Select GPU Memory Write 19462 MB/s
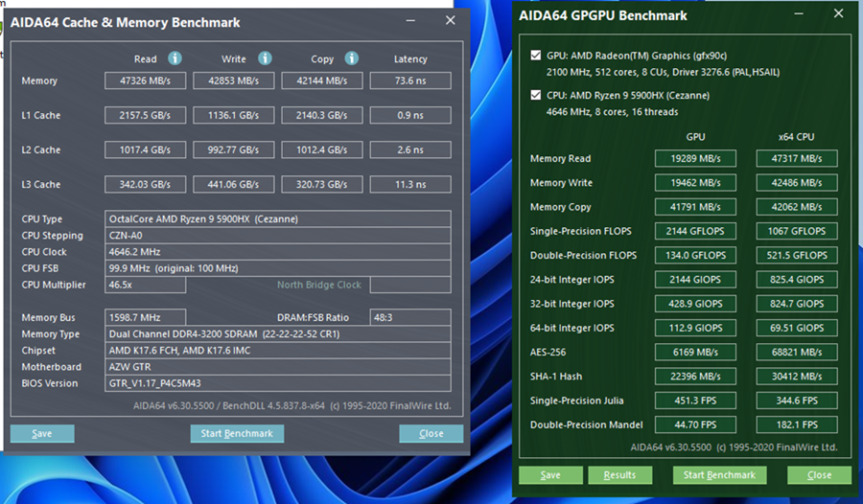The image size is (863, 504). (x=696, y=183)
